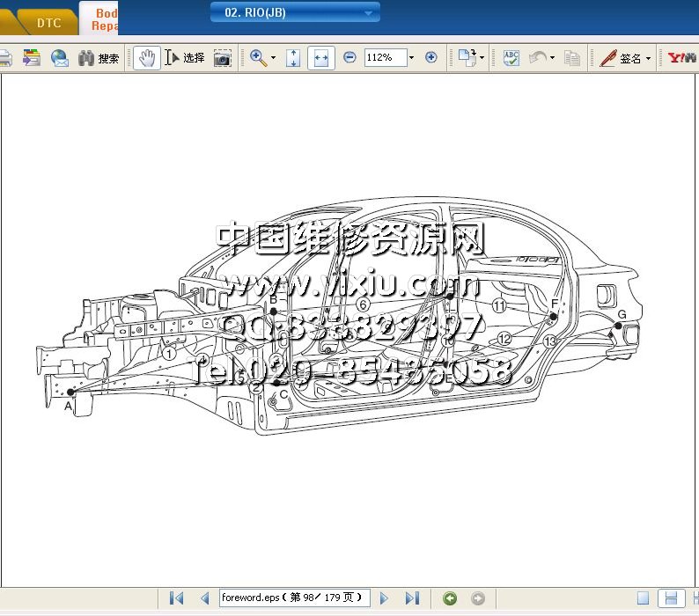This screenshot has width=699, height=616.
Task: Click the email globe icon
Action: pyautogui.click(x=59, y=58)
